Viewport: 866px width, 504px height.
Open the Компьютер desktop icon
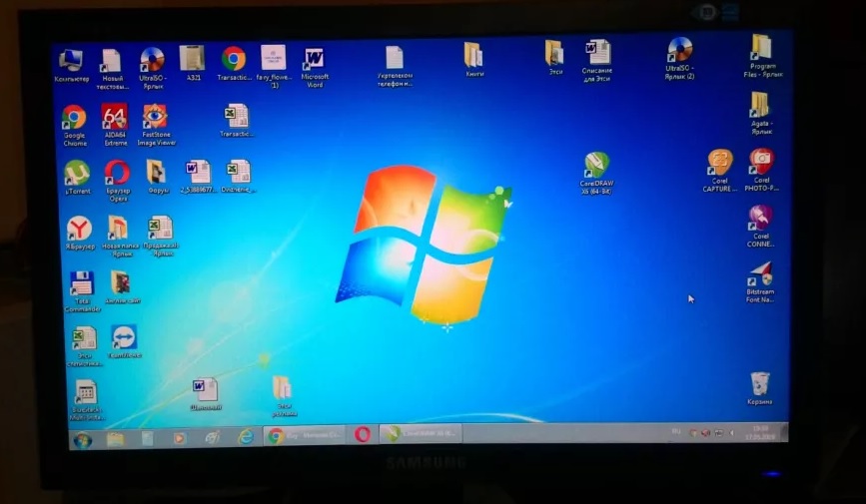click(71, 66)
